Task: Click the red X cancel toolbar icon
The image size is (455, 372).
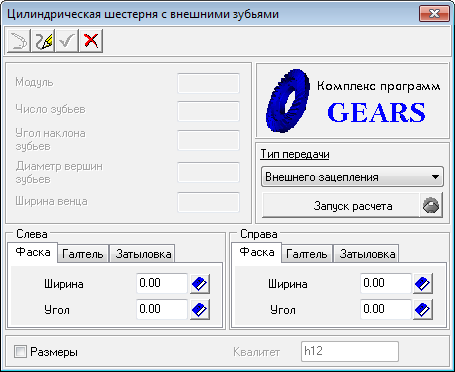Action: [x=91, y=41]
